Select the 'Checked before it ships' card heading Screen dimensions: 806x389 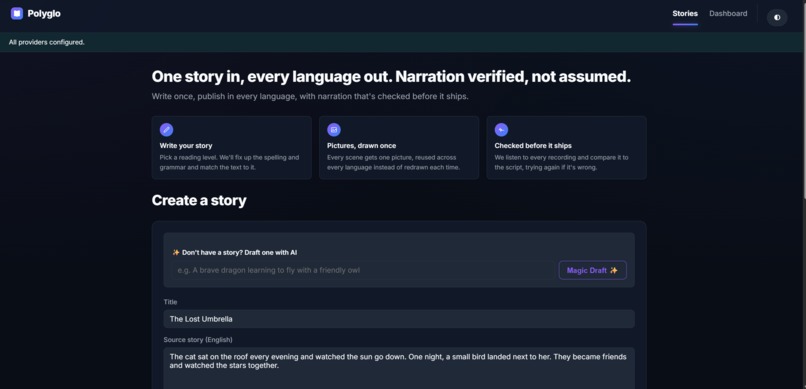[533, 146]
